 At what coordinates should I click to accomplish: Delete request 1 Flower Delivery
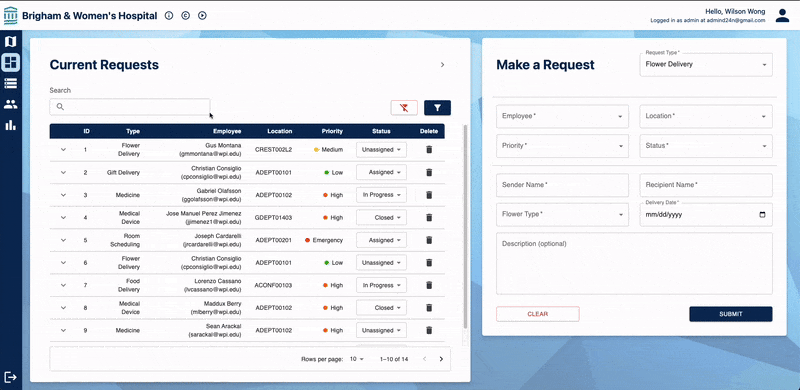429,150
